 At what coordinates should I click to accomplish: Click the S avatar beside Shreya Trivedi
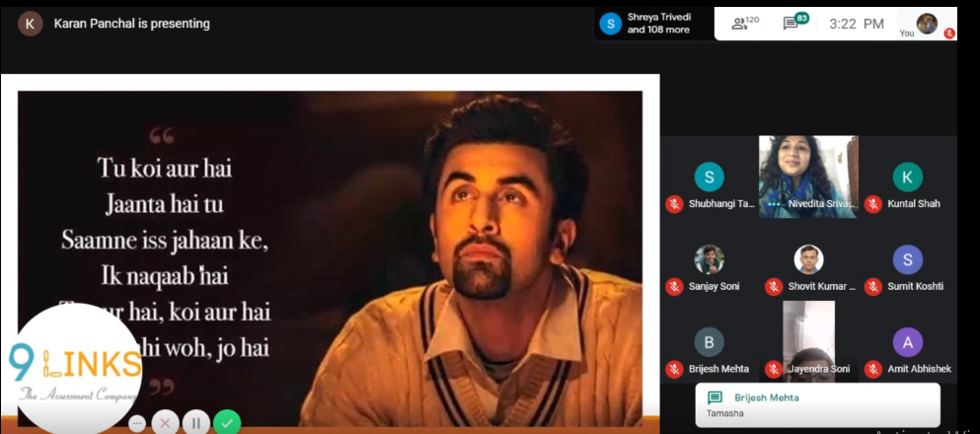click(610, 24)
